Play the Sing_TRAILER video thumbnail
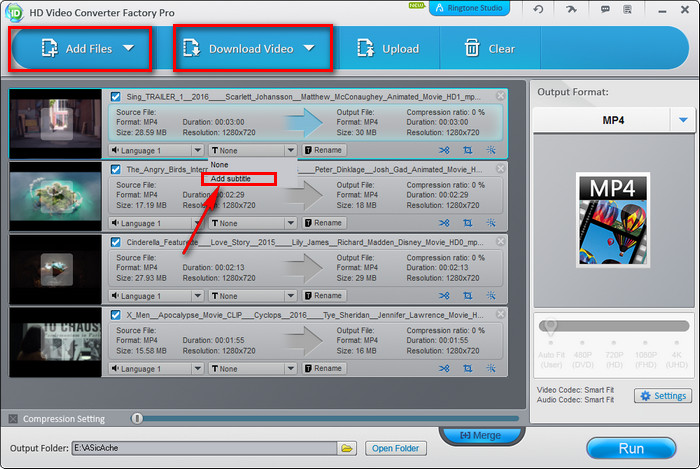The image size is (700, 469). pos(56,124)
